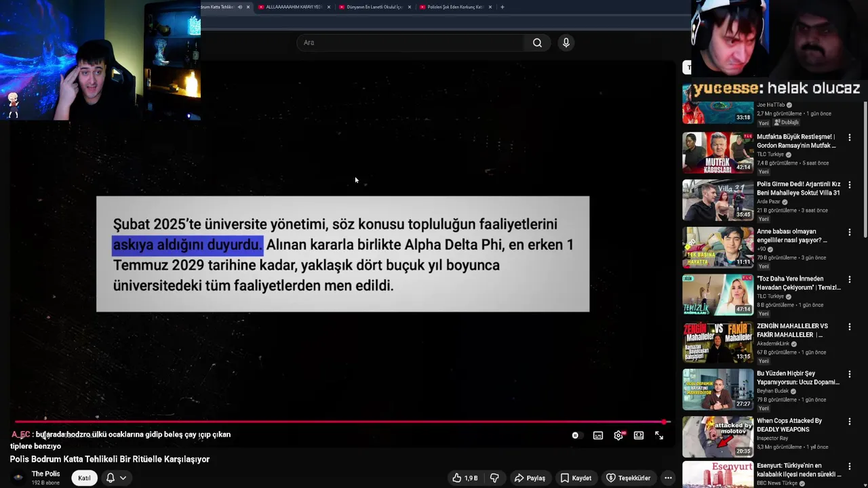Open the Gordon Ramsay Mutfakta Büyük Restleşme thumbnail
This screenshot has height=488, width=868.
pyautogui.click(x=717, y=152)
